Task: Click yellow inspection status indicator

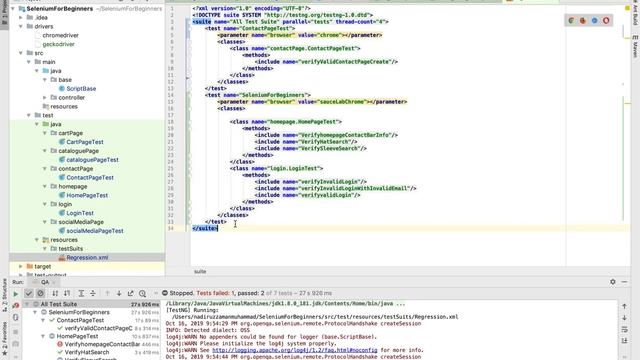Action: coord(627,8)
